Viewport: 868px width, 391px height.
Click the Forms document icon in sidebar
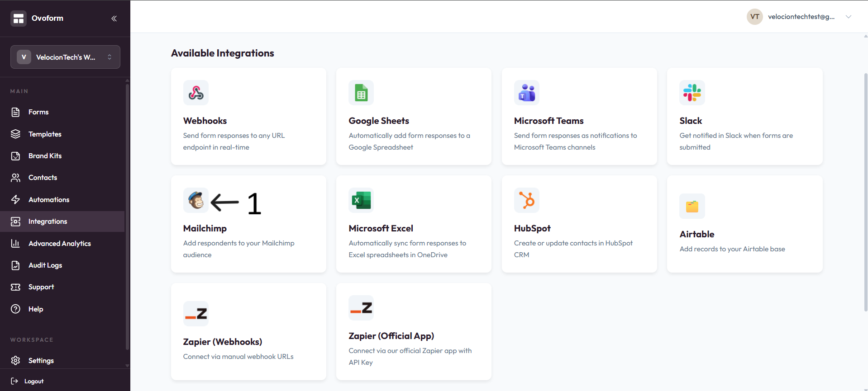coord(16,112)
